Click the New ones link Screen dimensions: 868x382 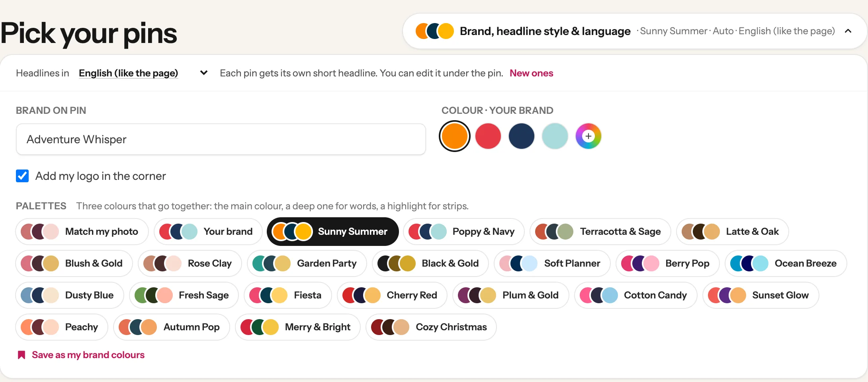tap(531, 73)
